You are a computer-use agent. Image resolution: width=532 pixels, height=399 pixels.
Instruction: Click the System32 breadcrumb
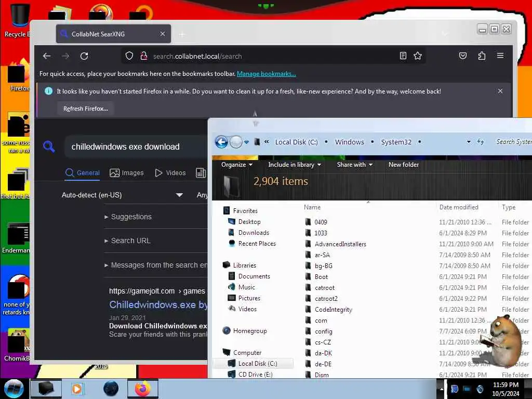[396, 142]
